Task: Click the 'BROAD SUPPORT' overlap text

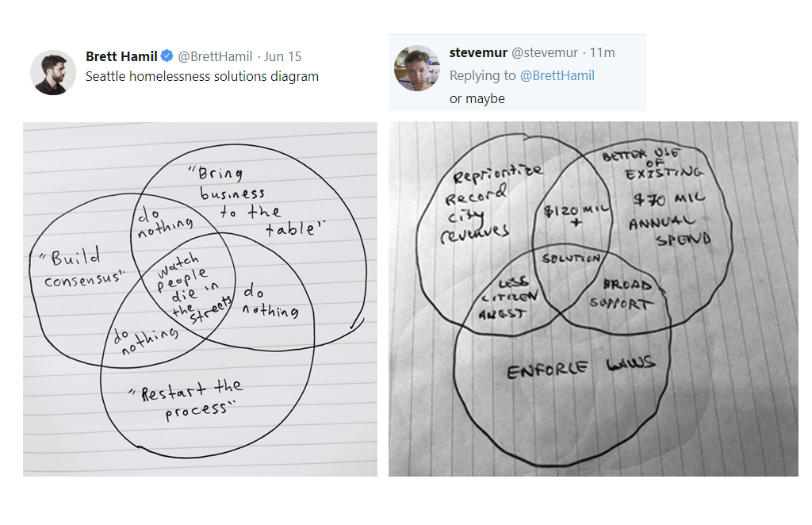Action: point(626,294)
